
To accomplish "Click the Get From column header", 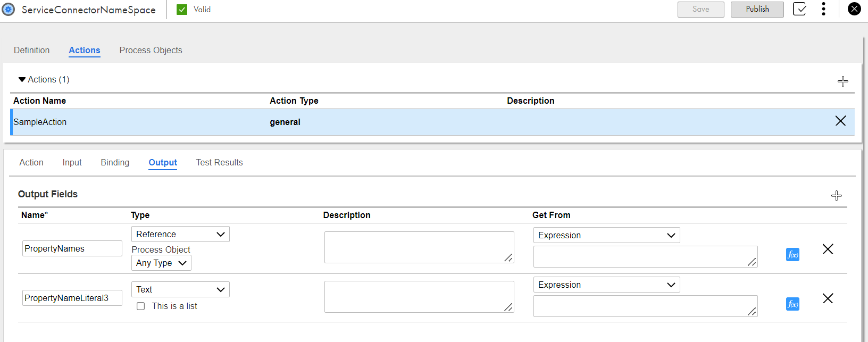I will click(552, 215).
